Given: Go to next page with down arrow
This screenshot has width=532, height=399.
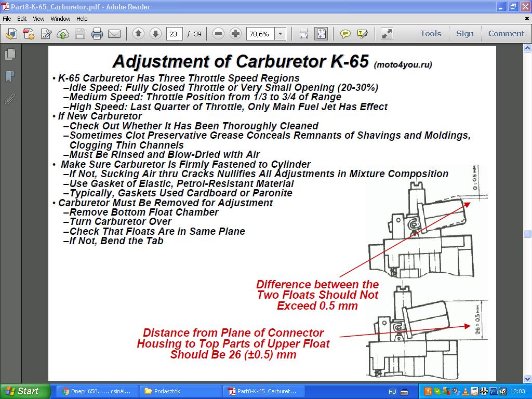Looking at the screenshot, I should pos(155,34).
